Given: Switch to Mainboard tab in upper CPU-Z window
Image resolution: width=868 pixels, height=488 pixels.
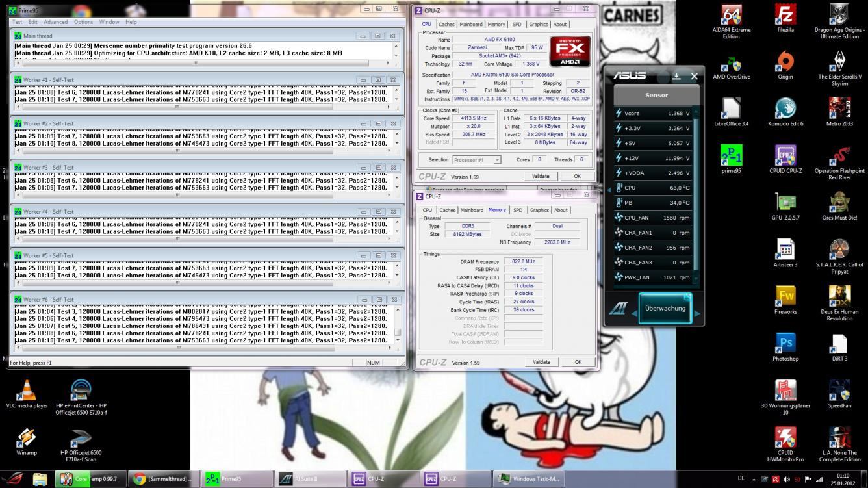Looking at the screenshot, I should click(471, 25).
